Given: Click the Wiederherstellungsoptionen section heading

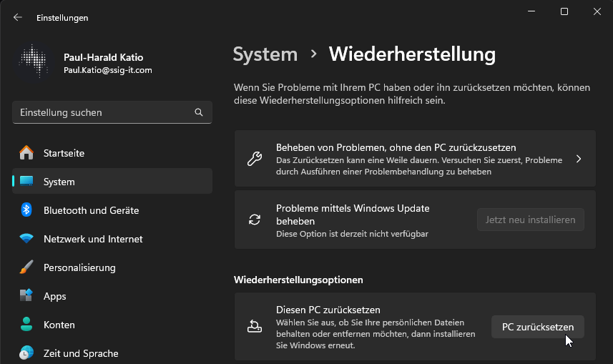Looking at the screenshot, I should [298, 280].
